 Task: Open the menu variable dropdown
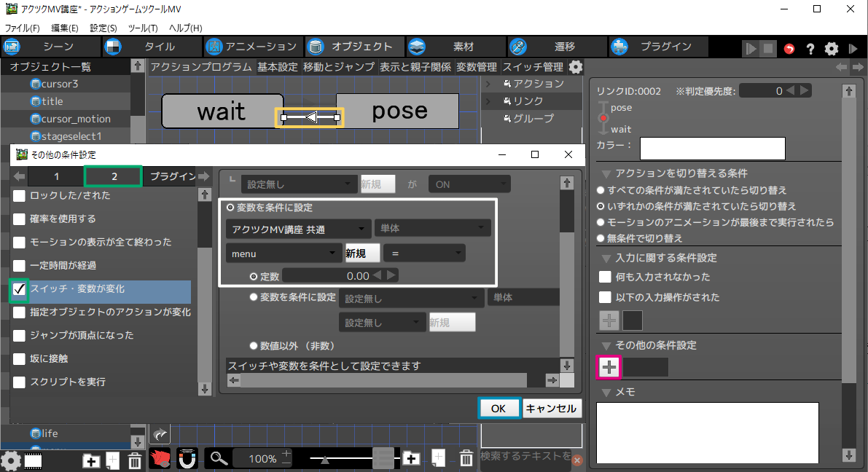[x=284, y=253]
